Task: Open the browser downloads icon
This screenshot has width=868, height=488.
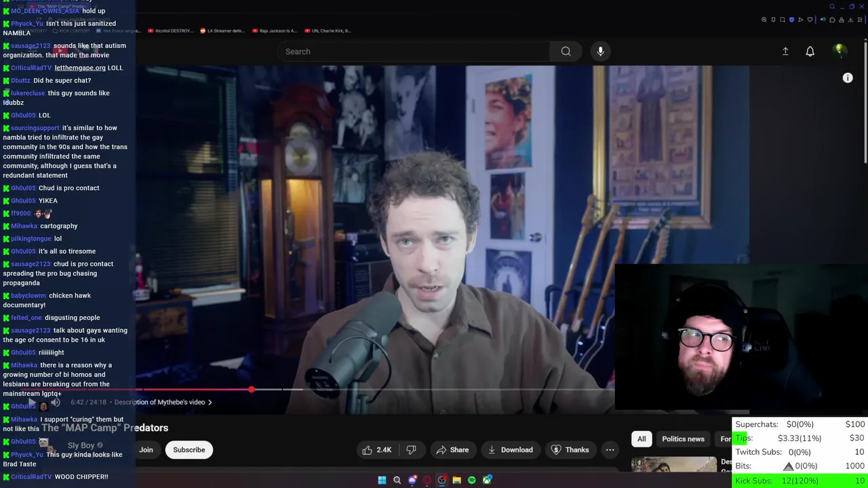Action: point(850,20)
